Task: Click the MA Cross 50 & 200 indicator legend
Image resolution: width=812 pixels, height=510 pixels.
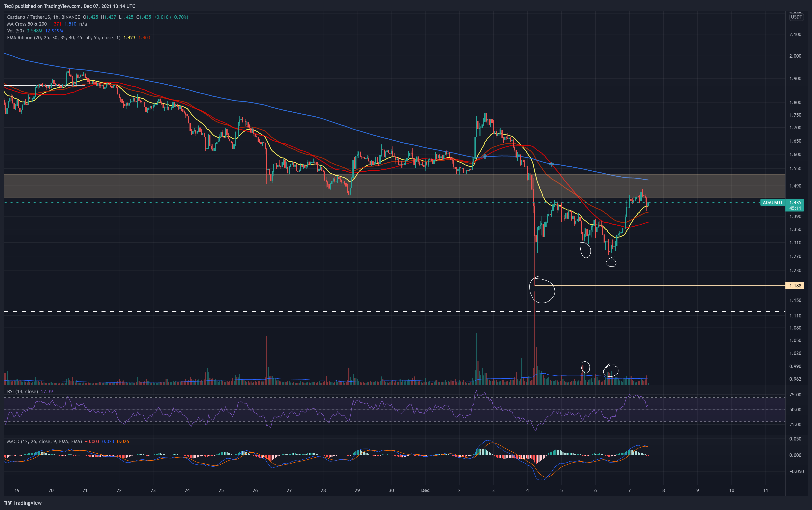Action: (x=27, y=24)
